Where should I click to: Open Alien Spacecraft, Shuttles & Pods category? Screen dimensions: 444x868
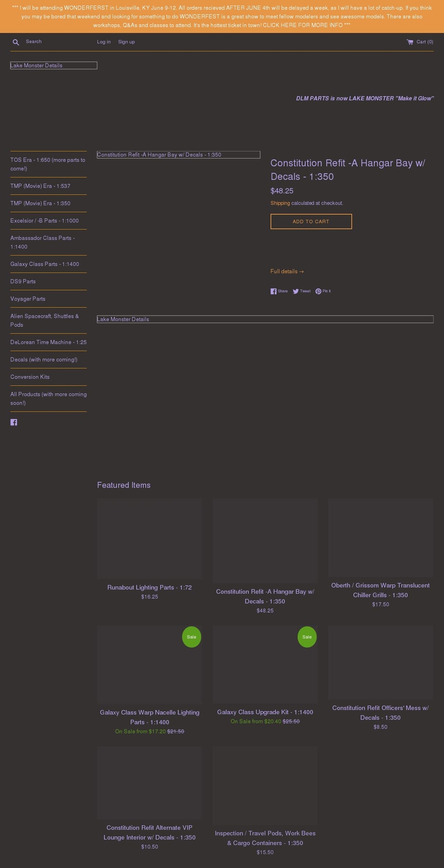point(49,320)
